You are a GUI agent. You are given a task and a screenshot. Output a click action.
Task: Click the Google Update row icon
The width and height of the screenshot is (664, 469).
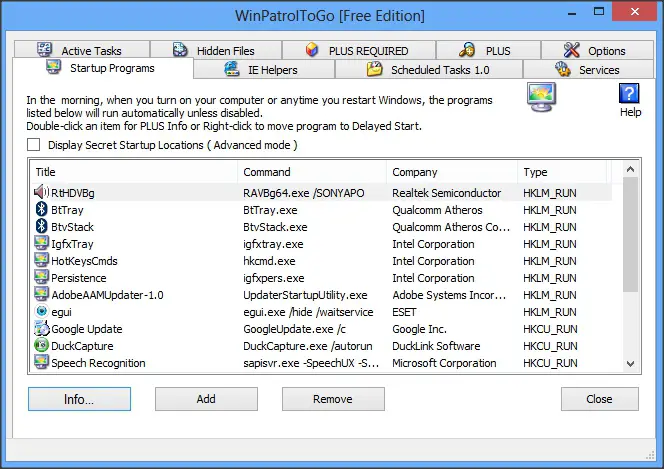pos(42,328)
